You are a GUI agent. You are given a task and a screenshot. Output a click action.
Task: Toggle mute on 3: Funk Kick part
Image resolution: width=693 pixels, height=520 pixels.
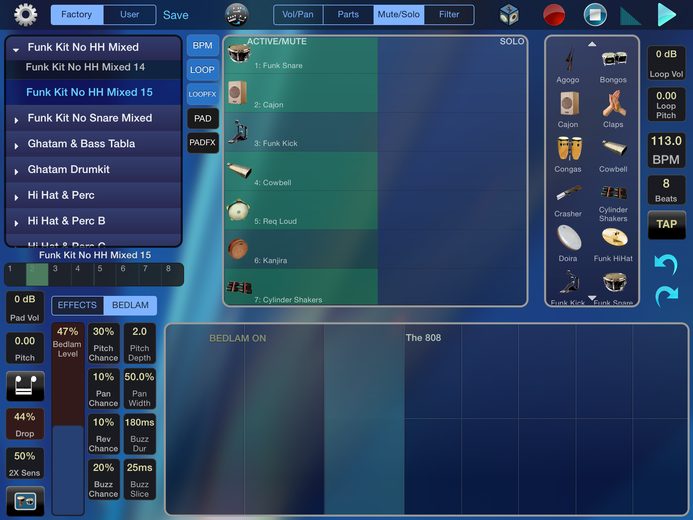[301, 132]
